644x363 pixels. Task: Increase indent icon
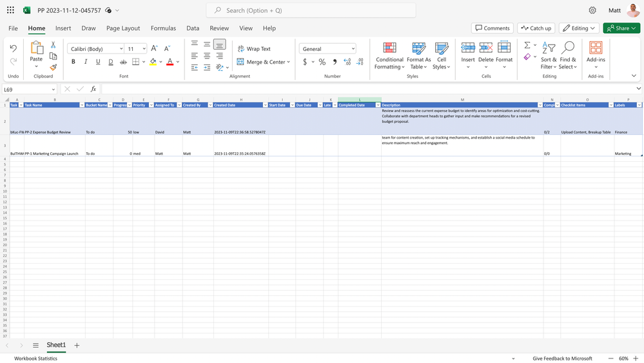pos(207,67)
